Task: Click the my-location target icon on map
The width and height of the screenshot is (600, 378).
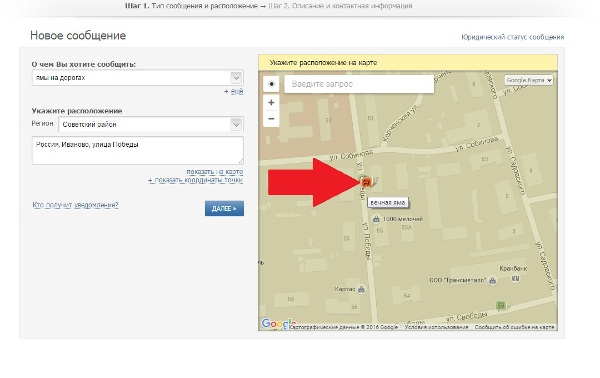Action: (271, 84)
